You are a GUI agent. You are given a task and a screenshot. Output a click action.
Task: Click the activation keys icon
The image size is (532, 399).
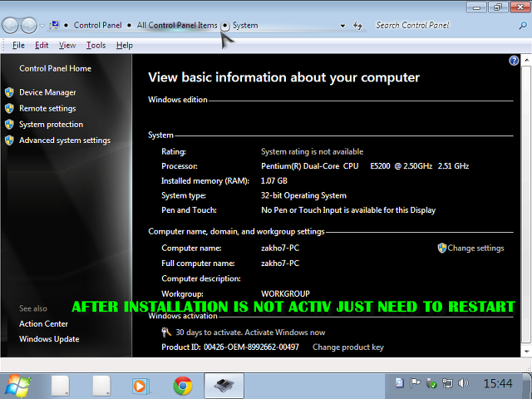166,332
